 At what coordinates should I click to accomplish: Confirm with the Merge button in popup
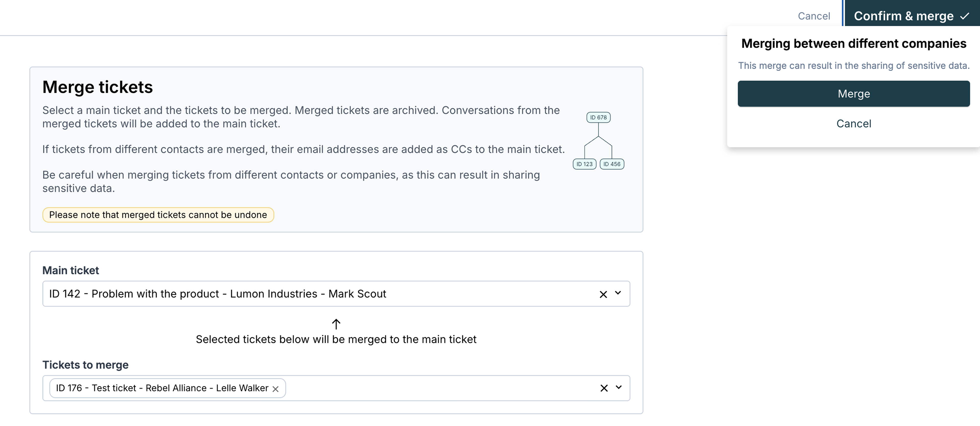pyautogui.click(x=853, y=94)
